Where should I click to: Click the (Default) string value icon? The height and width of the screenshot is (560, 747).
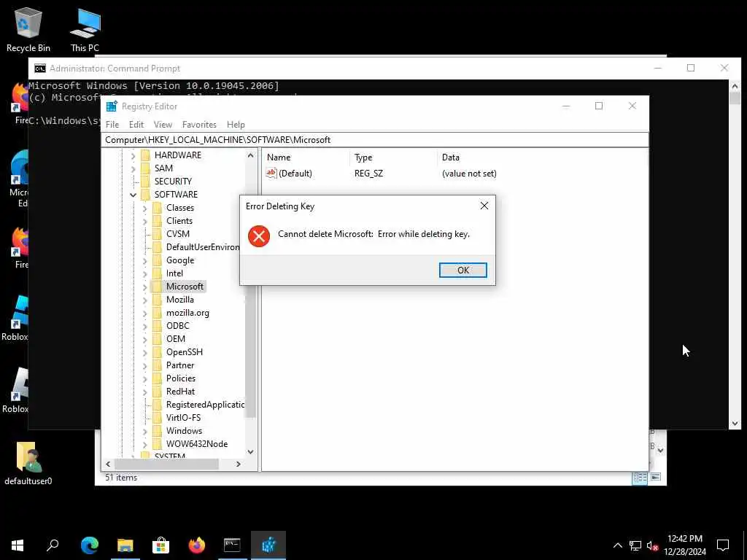tap(271, 174)
